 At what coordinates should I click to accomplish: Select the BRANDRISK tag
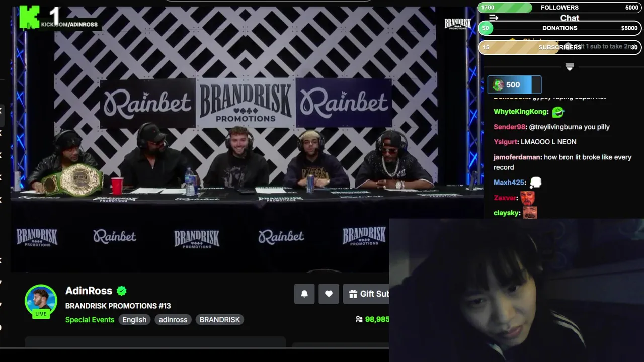[x=220, y=320]
